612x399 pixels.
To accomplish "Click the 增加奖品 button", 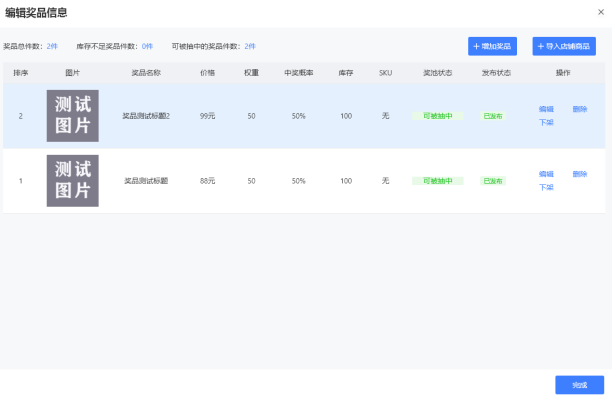I will [492, 46].
